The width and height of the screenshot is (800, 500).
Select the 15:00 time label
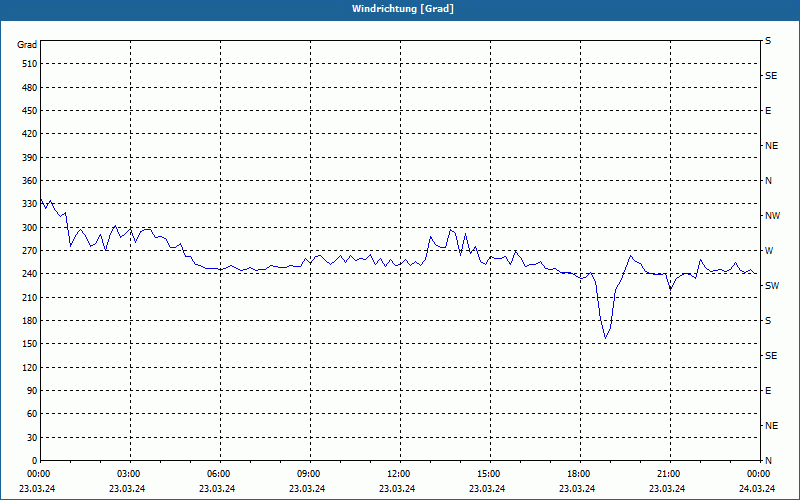(488, 474)
